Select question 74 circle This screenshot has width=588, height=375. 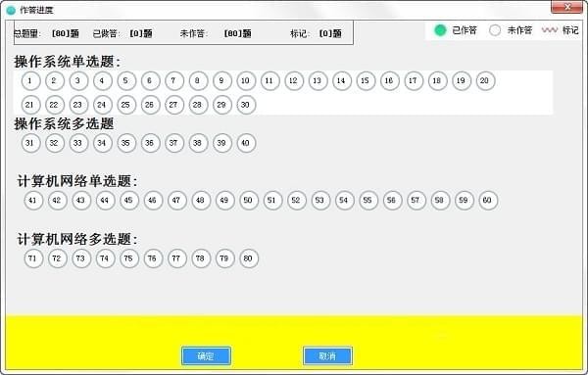105,258
